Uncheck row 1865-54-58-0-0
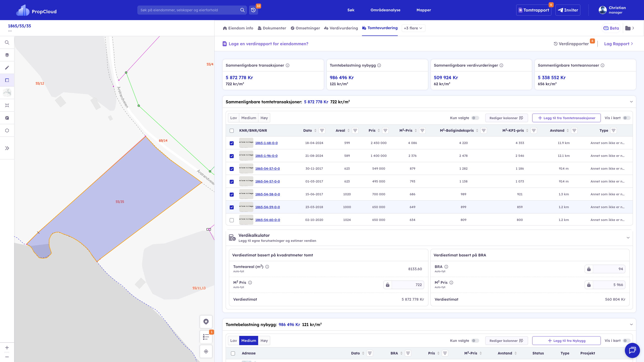The image size is (644, 362). (x=232, y=195)
